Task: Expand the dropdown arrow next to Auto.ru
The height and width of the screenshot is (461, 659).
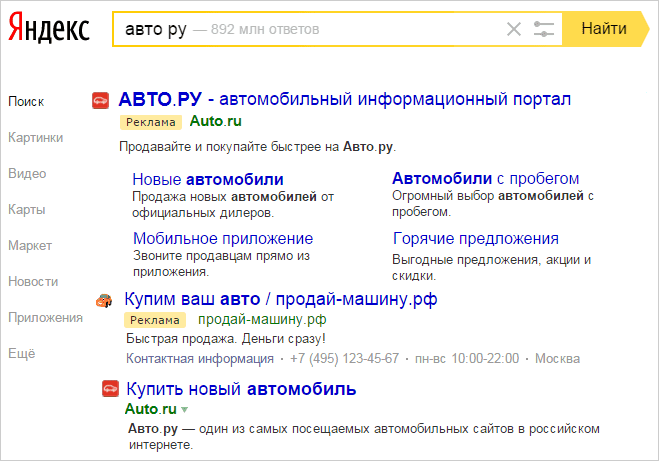Action: coord(184,409)
